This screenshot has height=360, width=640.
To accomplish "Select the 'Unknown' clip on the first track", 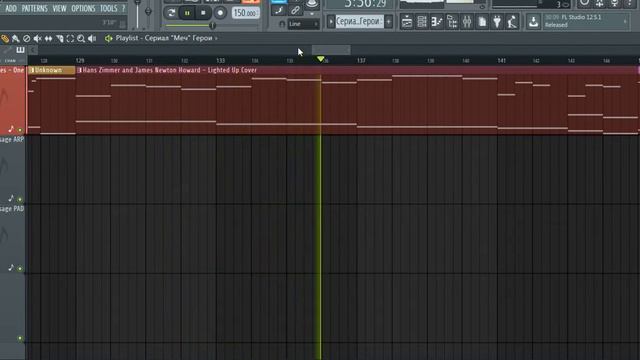I will point(51,70).
